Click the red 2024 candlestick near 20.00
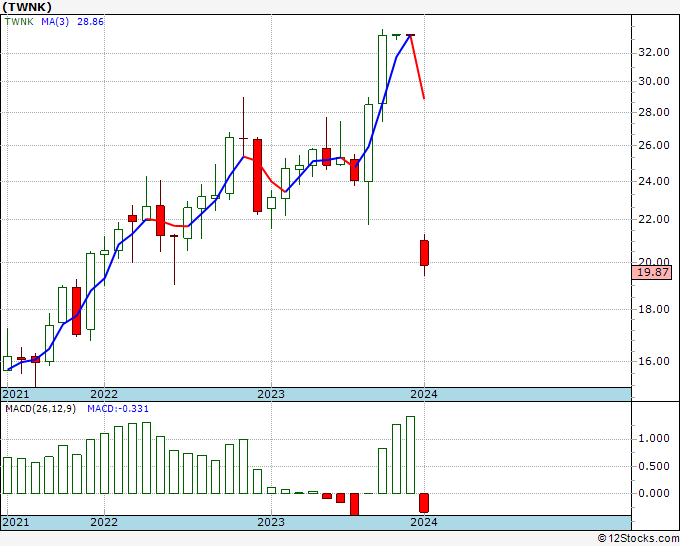Viewport: 680px width, 546px height. coord(424,253)
